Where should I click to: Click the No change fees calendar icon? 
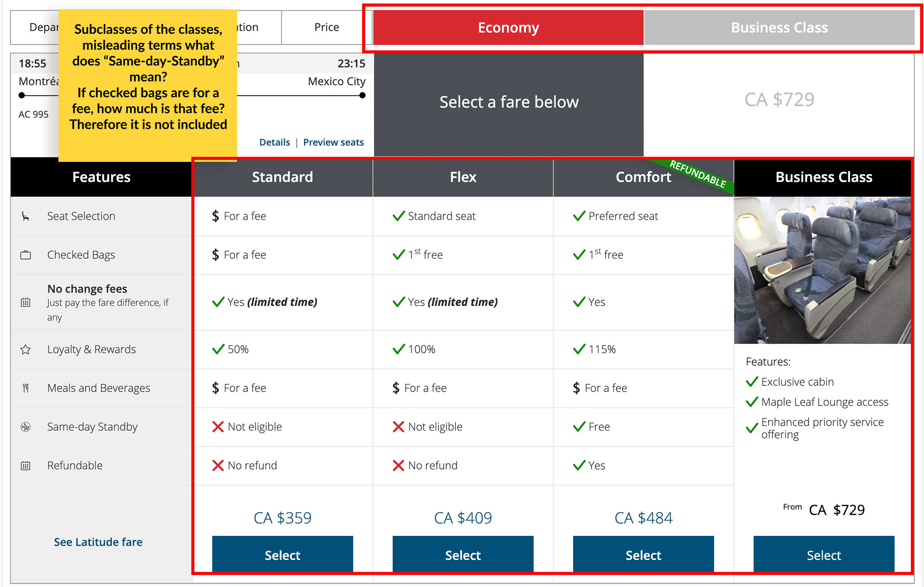(x=26, y=302)
